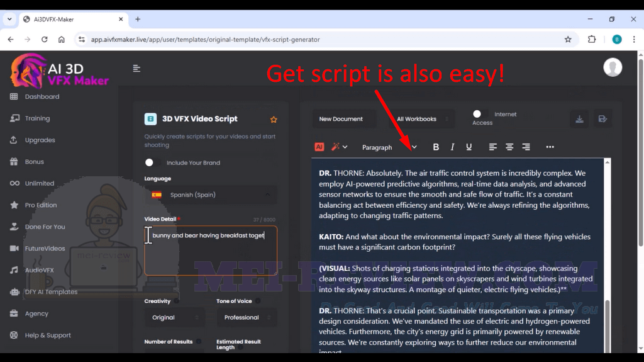Click the red AI editor button
The width and height of the screenshot is (644, 362).
(319, 147)
